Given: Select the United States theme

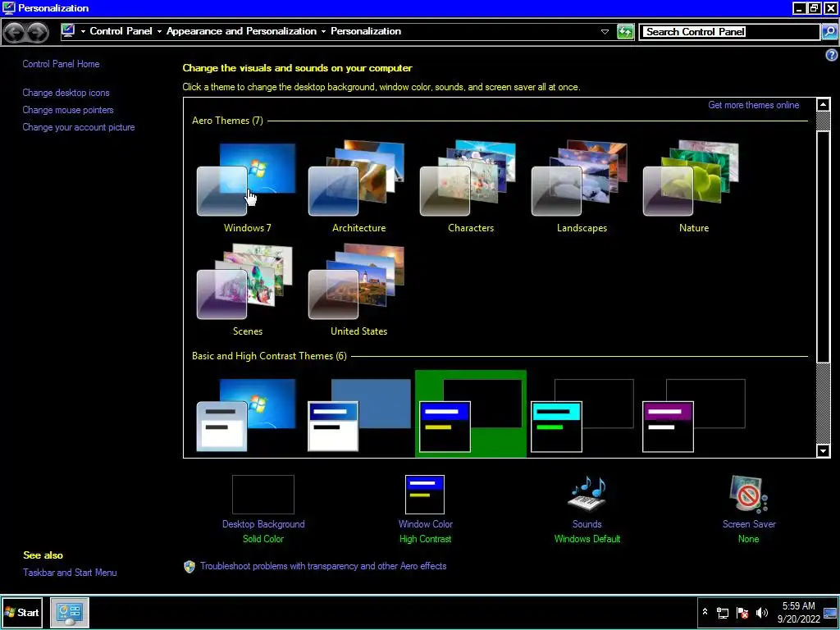Looking at the screenshot, I should [358, 290].
